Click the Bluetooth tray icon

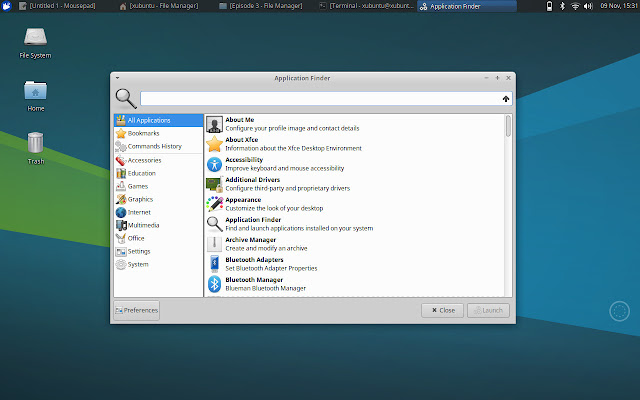tap(562, 6)
